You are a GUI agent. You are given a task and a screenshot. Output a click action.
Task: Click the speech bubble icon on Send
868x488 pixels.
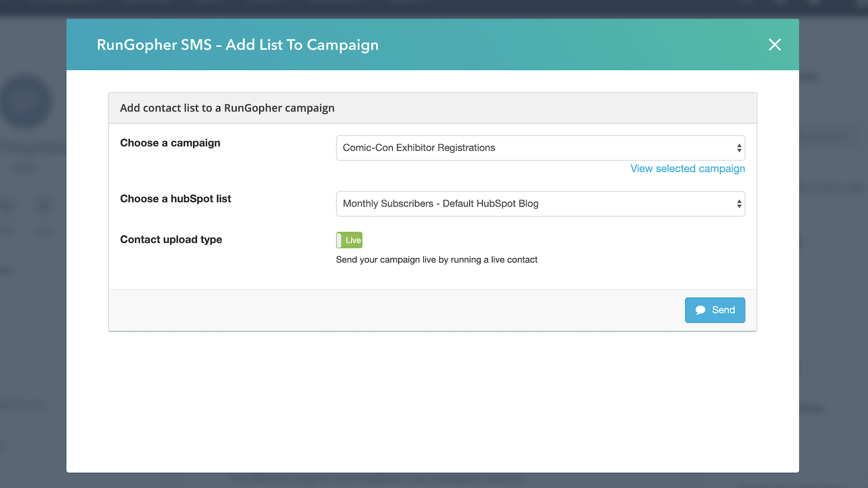[700, 310]
